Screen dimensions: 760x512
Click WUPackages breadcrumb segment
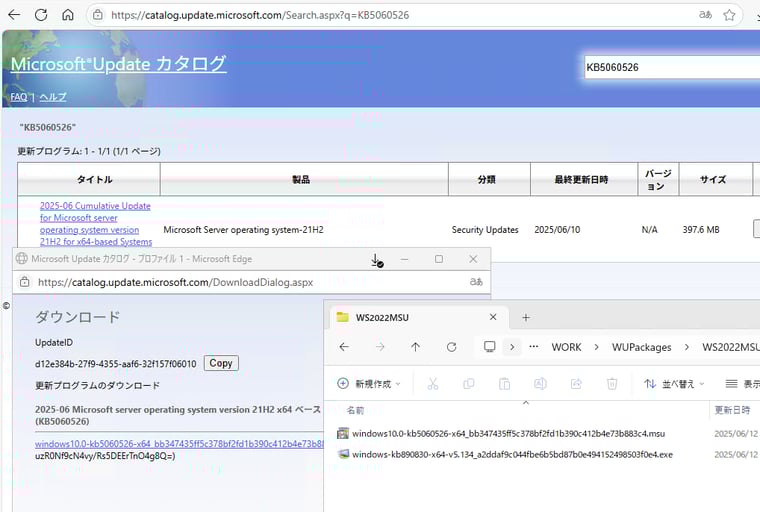[x=641, y=347]
